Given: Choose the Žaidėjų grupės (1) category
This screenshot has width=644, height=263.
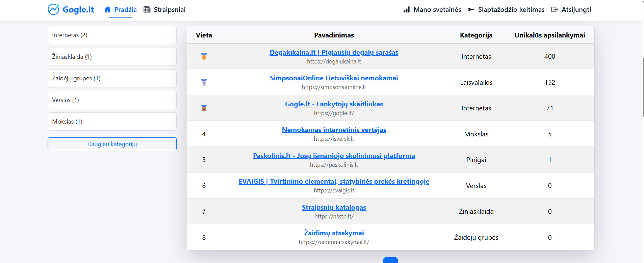Looking at the screenshot, I should [112, 78].
